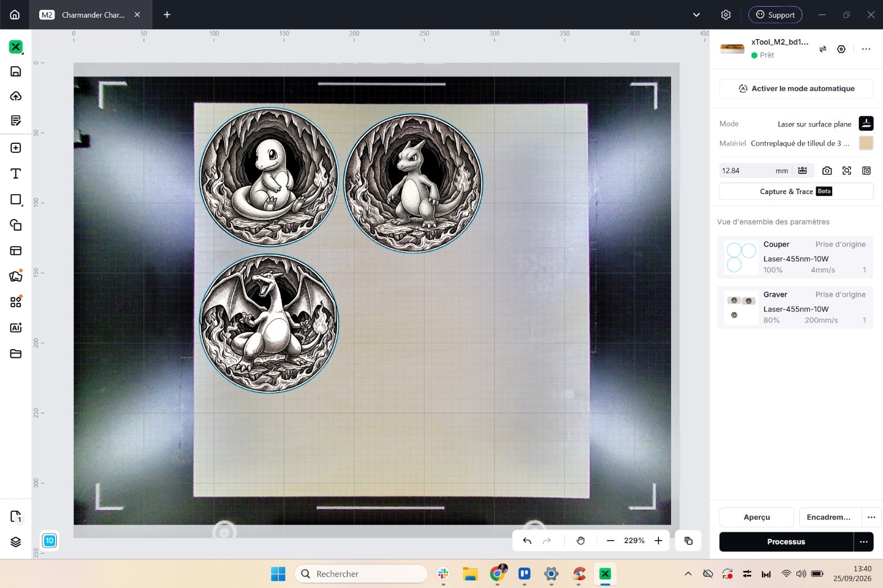Click the taskbar Rechercher search box
The image size is (883, 588).
click(361, 574)
